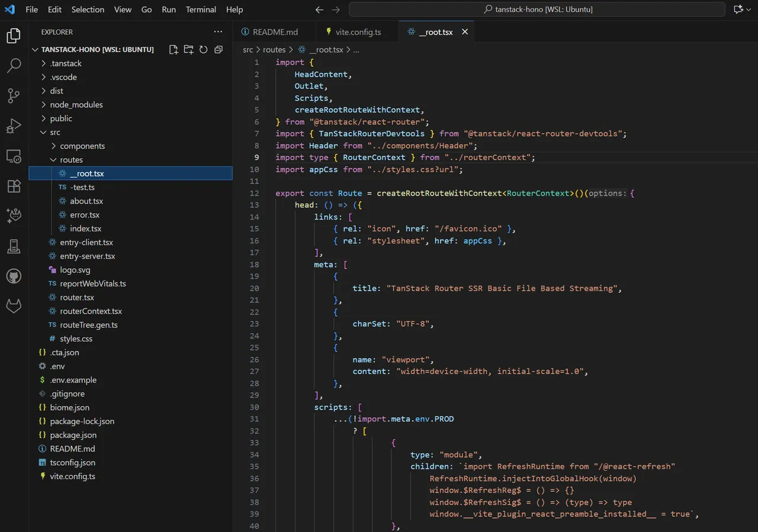Screen dimensions: 758x532
Task: Open package.json from the file tree
Action: tap(73, 435)
